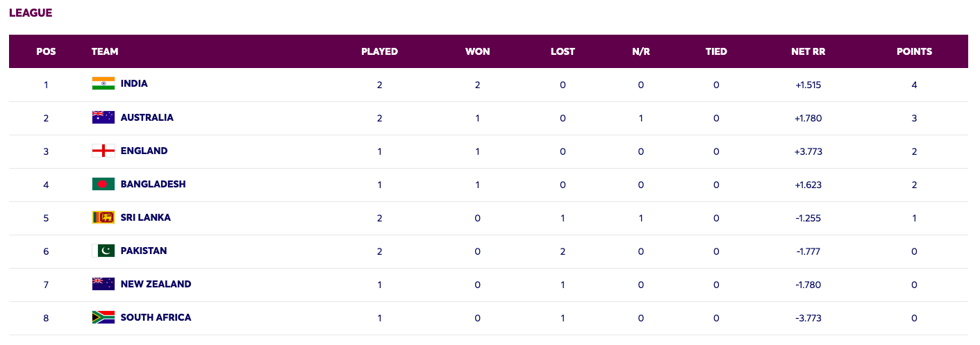980x345 pixels.
Task: Click the England flag icon
Action: pyautogui.click(x=103, y=151)
